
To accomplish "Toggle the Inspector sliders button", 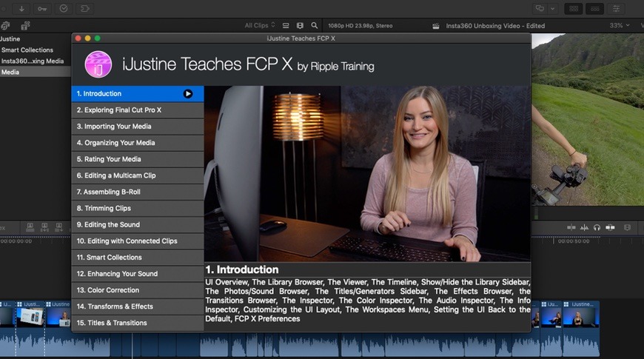I will point(616,9).
